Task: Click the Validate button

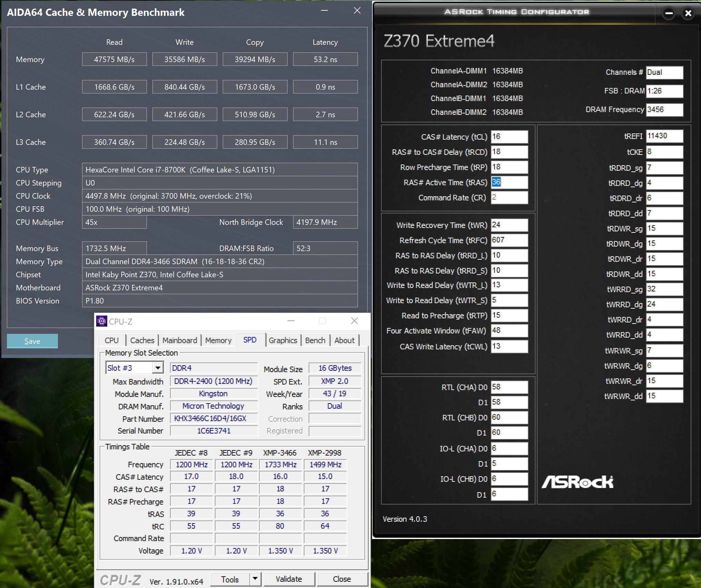Action: click(x=289, y=579)
